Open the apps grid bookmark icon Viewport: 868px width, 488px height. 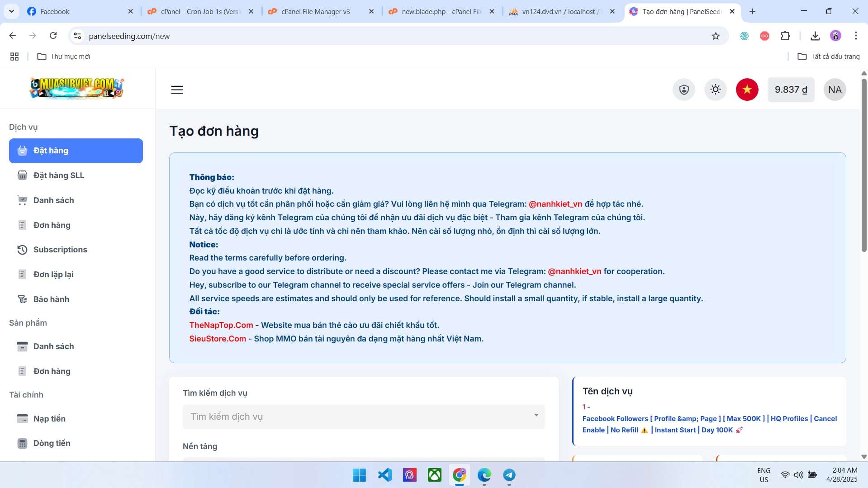pos(14,57)
